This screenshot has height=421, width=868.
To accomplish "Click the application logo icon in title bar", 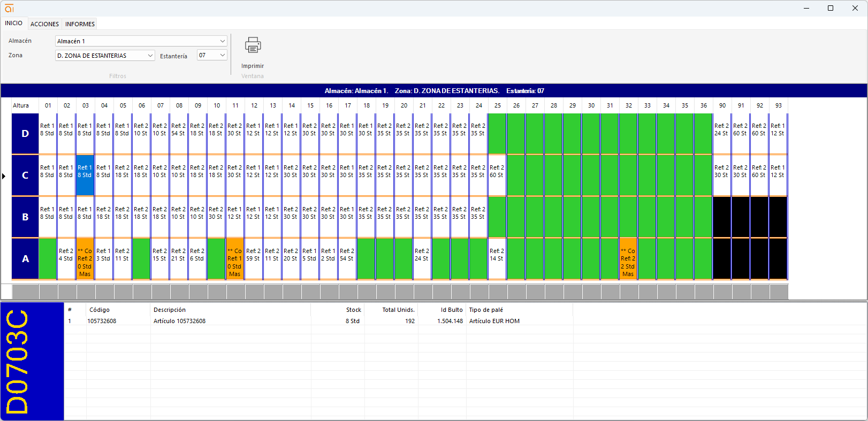I will pos(9,8).
